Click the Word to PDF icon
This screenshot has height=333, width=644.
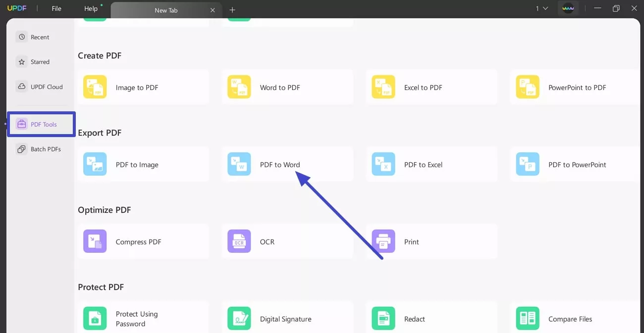pyautogui.click(x=239, y=87)
